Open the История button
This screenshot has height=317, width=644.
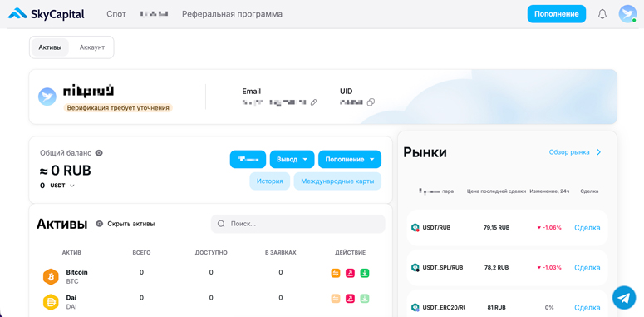coord(270,181)
